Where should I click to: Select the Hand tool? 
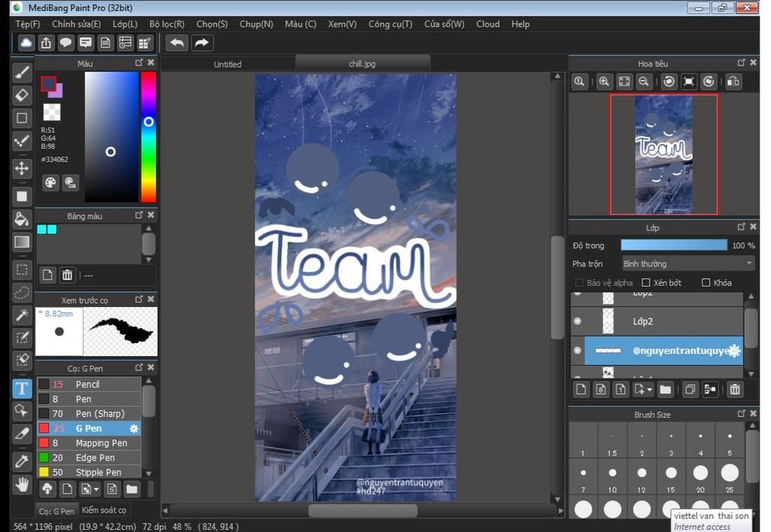coord(22,485)
